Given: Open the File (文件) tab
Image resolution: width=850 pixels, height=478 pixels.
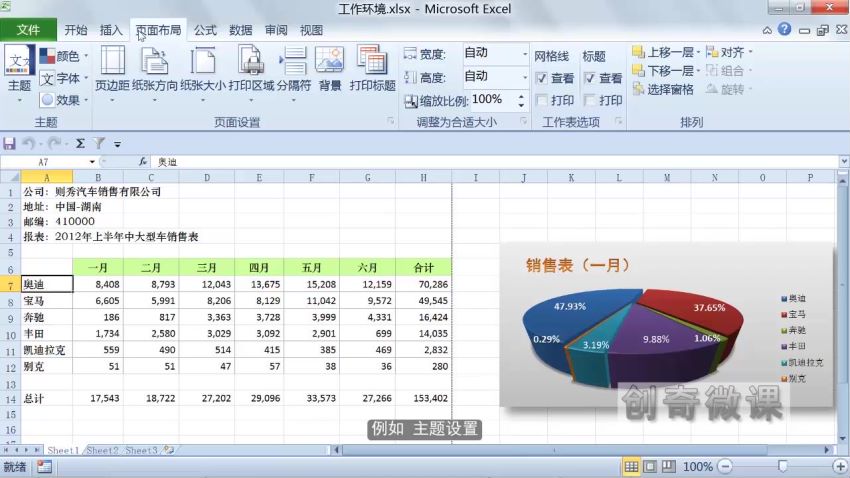Looking at the screenshot, I should pos(28,30).
